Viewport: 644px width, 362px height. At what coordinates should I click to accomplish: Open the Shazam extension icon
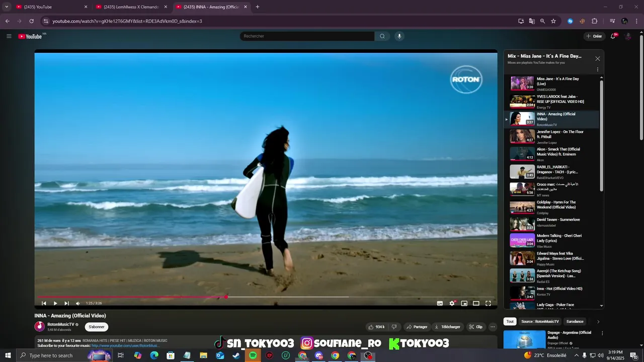click(570, 21)
